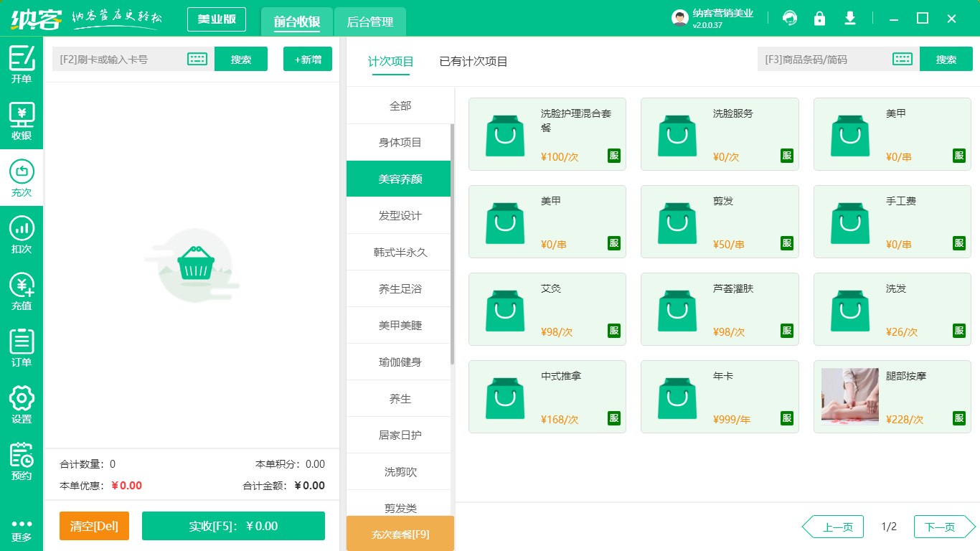The image size is (980, 551).
Task: Click the customer service headset icon
Action: [790, 19]
